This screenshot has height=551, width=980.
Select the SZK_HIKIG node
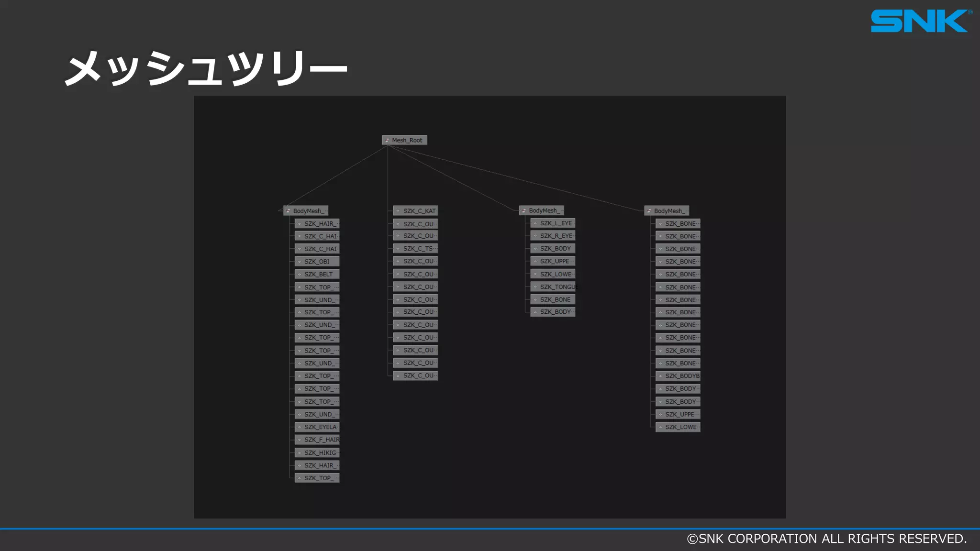click(320, 453)
